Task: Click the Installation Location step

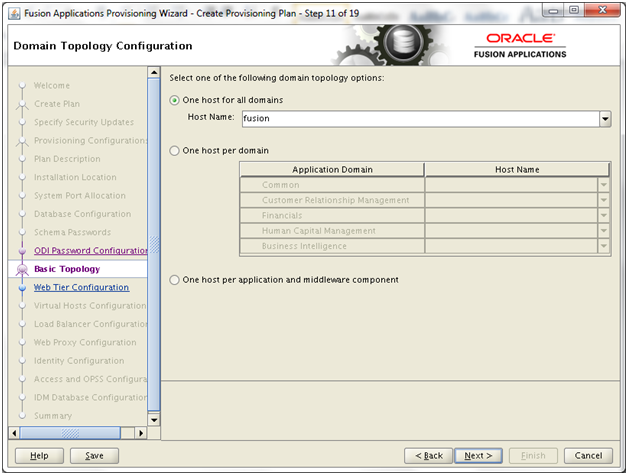Action: click(75, 177)
